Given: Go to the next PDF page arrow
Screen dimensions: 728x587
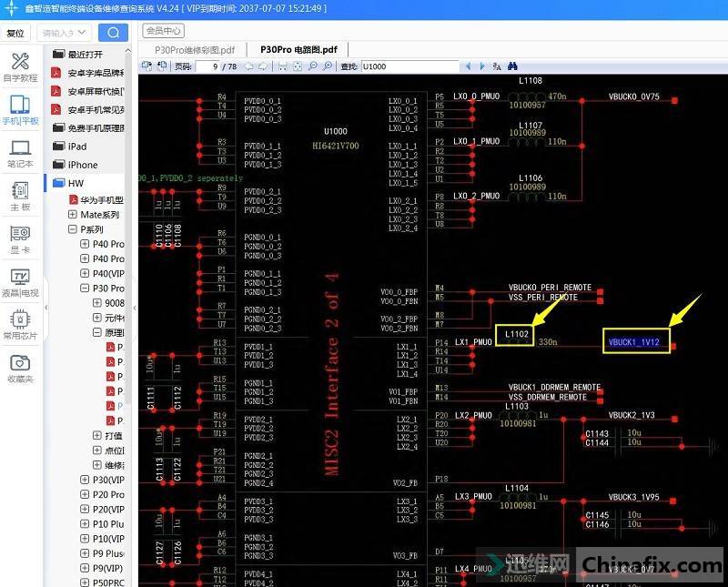Looking at the screenshot, I should coord(262,66).
